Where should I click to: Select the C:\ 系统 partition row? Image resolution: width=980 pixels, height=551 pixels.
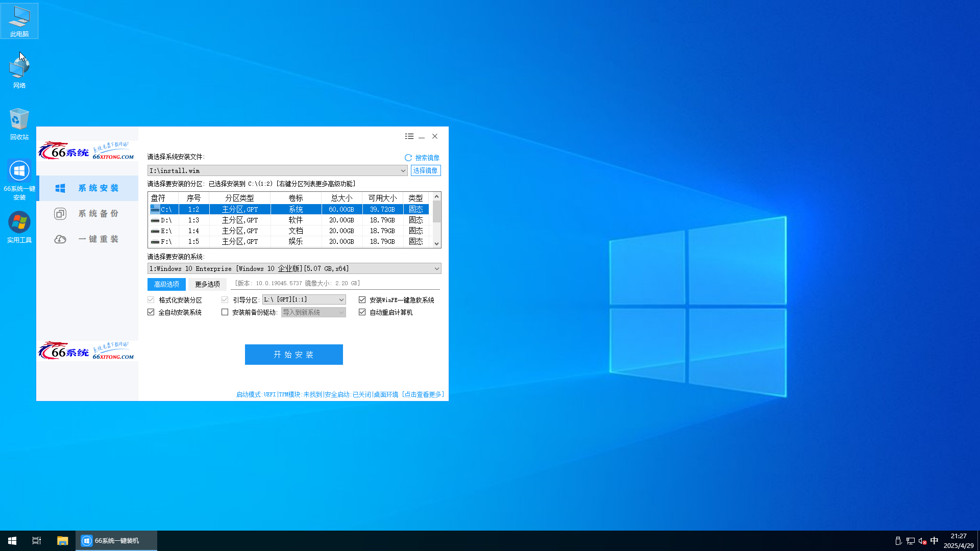(288, 209)
